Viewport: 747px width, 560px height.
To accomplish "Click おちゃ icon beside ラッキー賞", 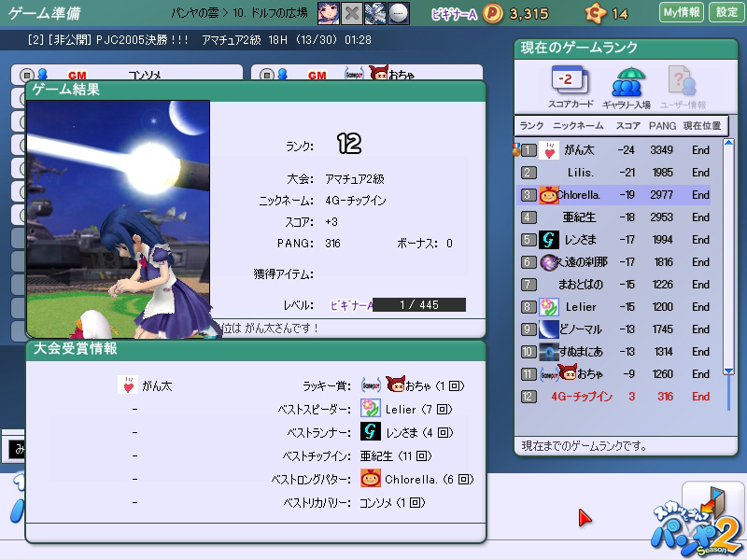I will tap(395, 384).
